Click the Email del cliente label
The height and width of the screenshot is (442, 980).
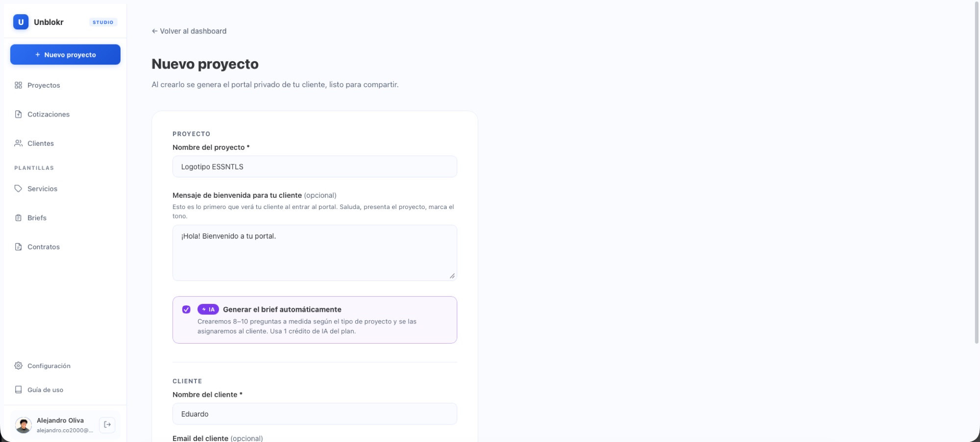(x=218, y=438)
